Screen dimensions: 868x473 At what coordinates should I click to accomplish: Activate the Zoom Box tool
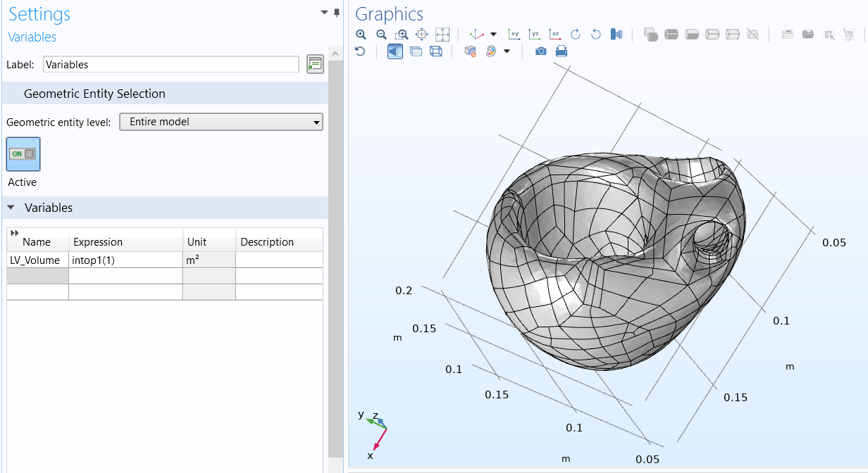coord(402,34)
